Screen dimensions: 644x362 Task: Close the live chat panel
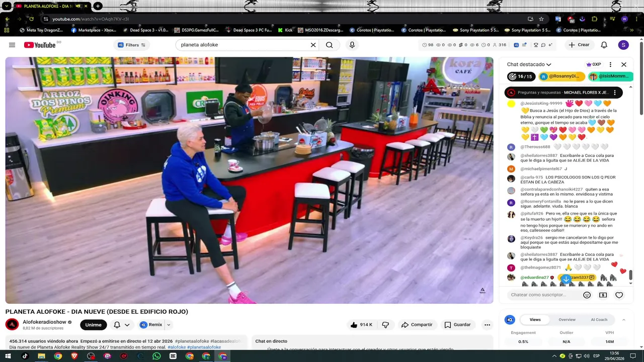(624, 64)
